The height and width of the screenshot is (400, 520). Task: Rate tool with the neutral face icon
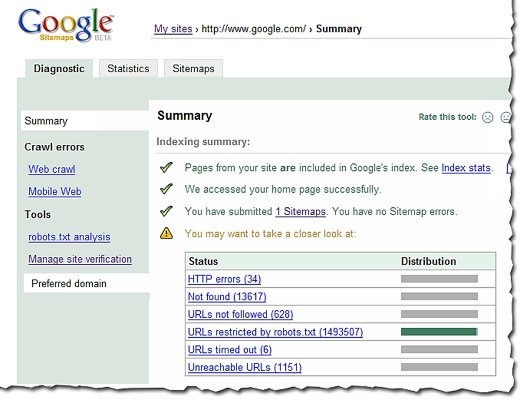[506, 117]
